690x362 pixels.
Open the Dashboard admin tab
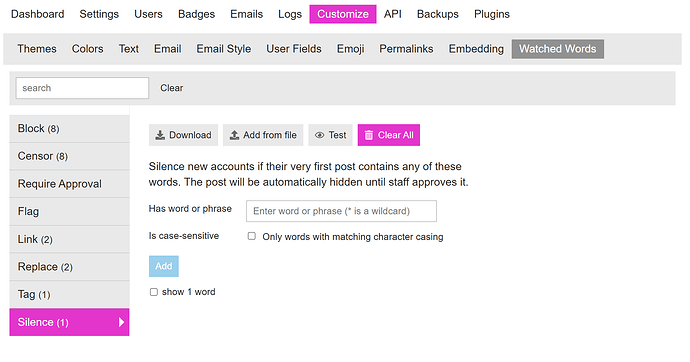[x=37, y=14]
